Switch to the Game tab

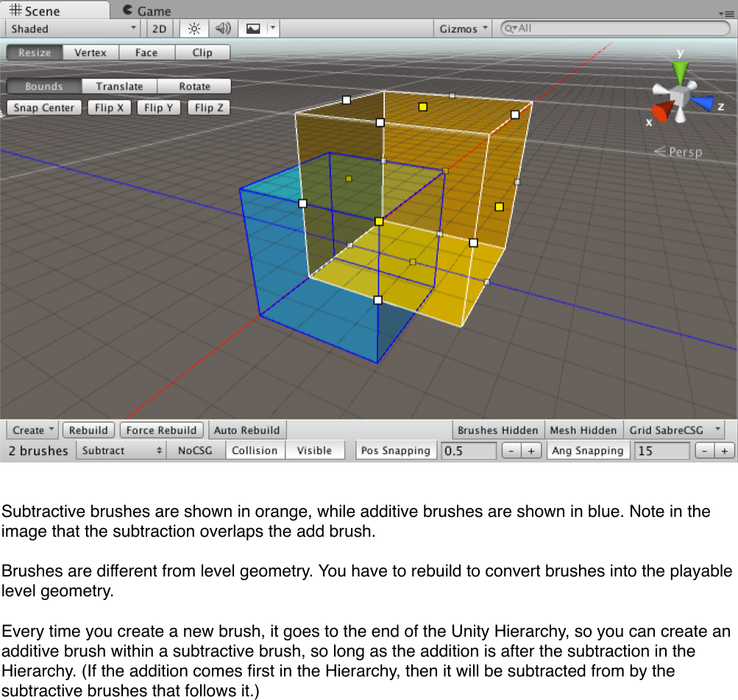[x=147, y=10]
